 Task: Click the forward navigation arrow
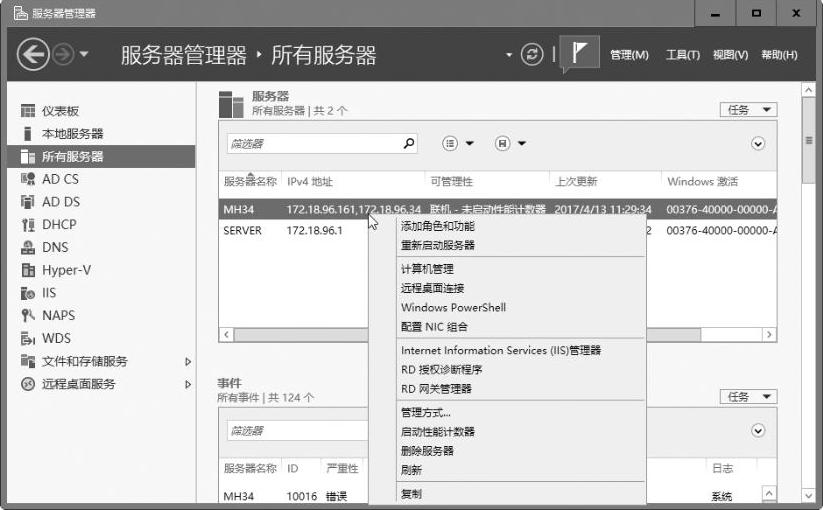(x=64, y=54)
